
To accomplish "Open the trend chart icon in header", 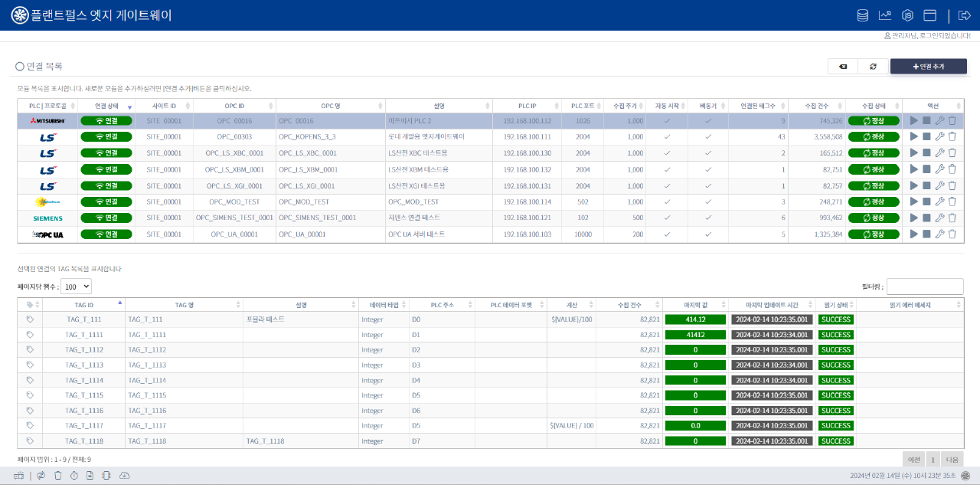I will [x=885, y=15].
